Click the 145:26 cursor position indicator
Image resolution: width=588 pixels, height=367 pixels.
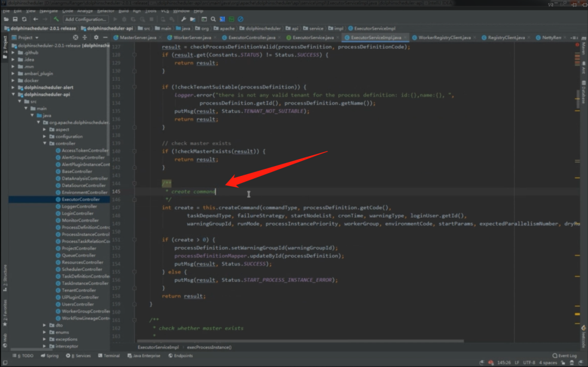(x=504, y=363)
